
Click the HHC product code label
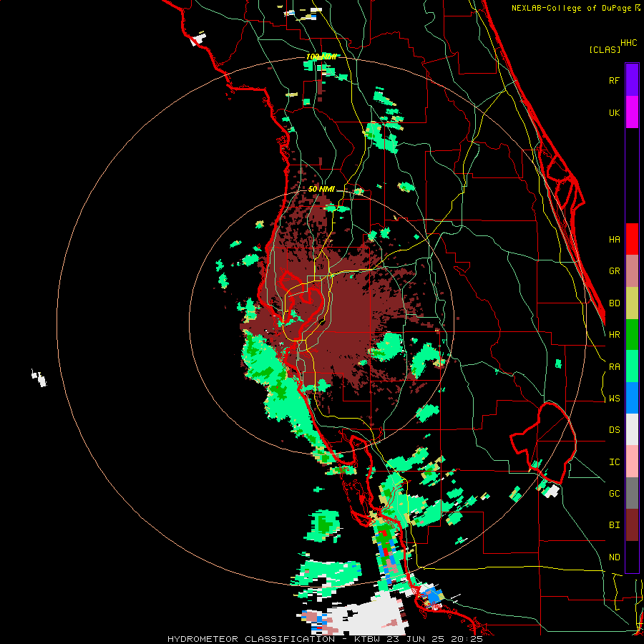[629, 43]
